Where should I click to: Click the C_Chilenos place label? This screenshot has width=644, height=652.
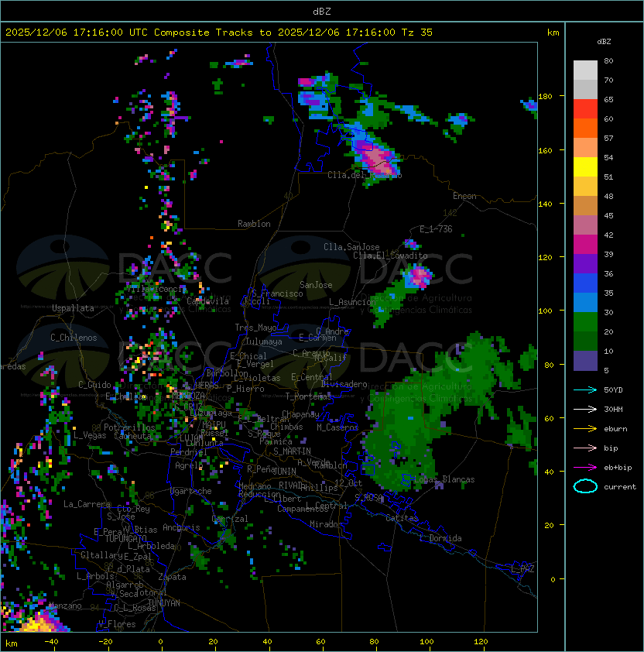point(74,338)
